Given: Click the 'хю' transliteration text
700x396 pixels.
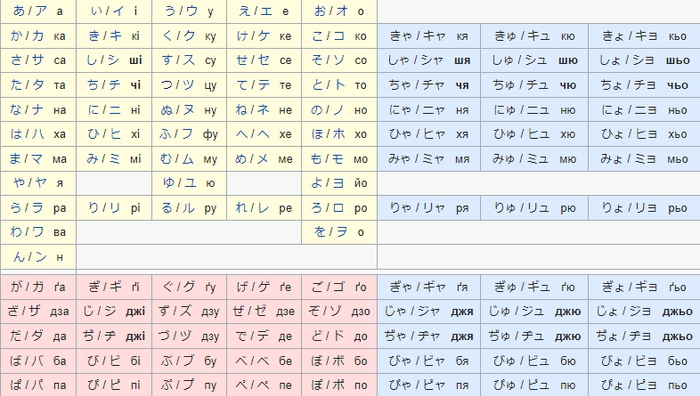Looking at the screenshot, I should [x=568, y=134].
